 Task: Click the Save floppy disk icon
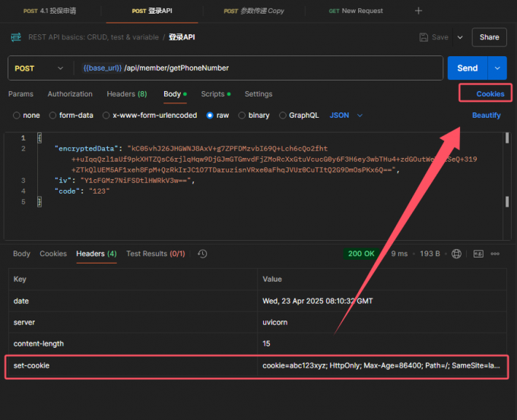423,37
